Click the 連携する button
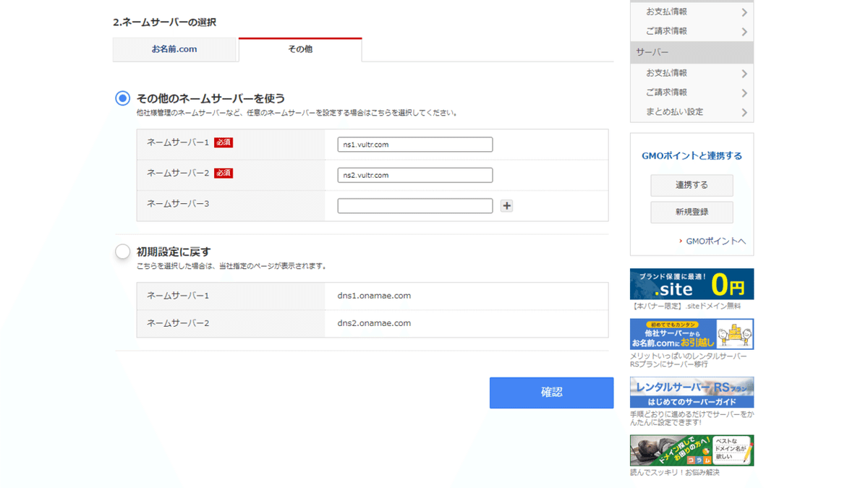868x488 pixels. tap(692, 185)
